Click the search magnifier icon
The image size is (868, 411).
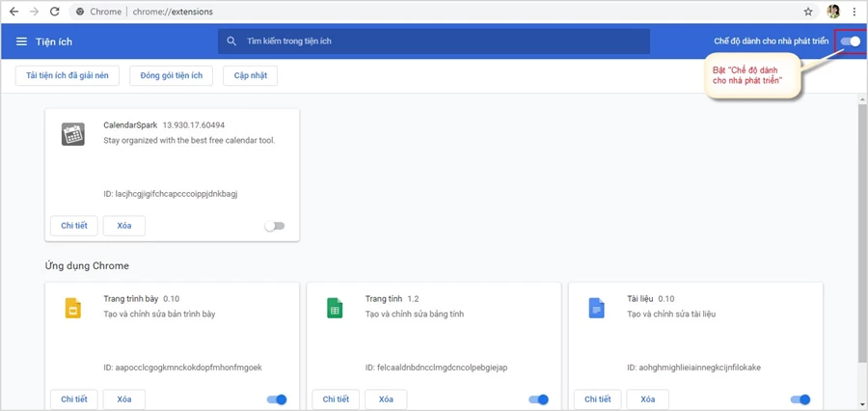coord(231,41)
